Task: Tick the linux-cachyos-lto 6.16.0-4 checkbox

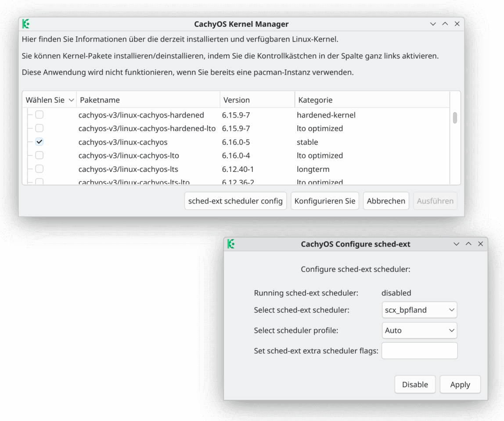Action: coord(40,155)
